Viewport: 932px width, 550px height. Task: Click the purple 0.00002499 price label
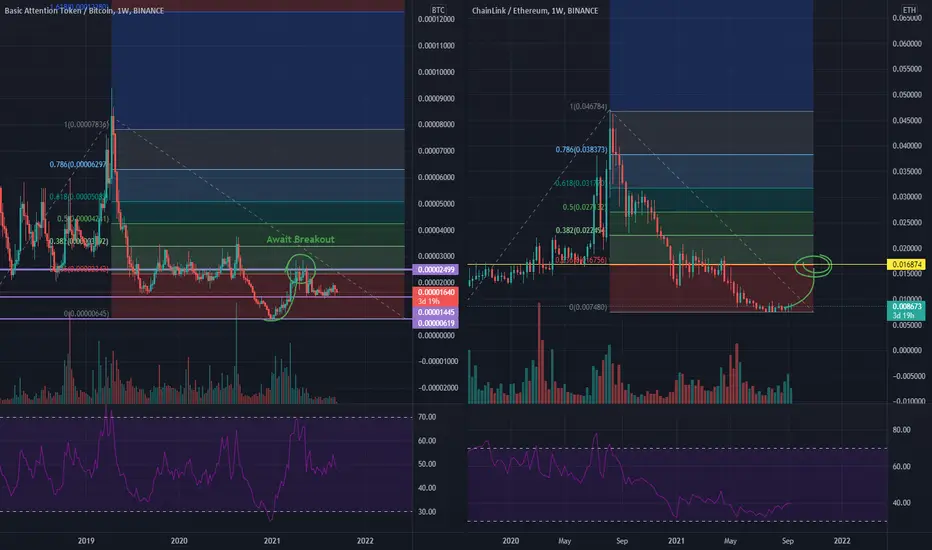(x=436, y=270)
